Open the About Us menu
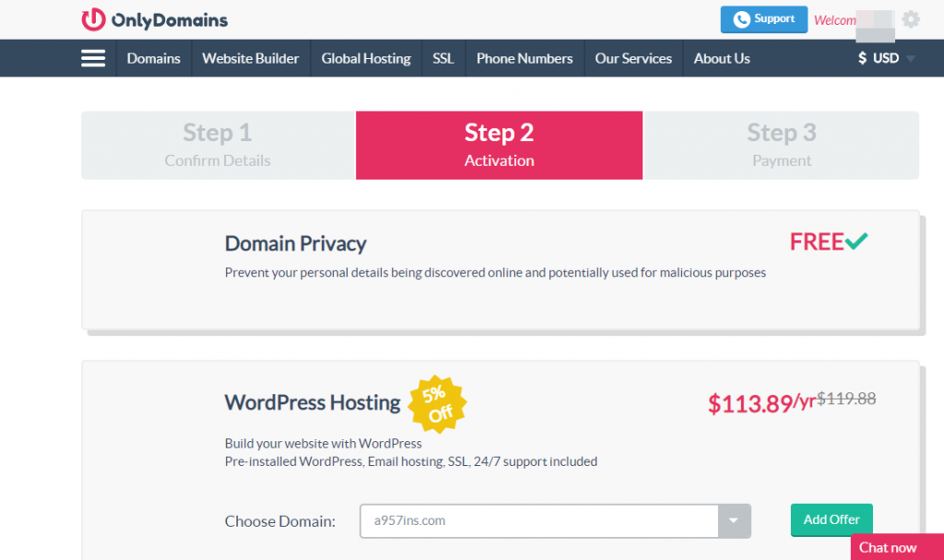Viewport: 944px width, 560px height. pyautogui.click(x=722, y=58)
